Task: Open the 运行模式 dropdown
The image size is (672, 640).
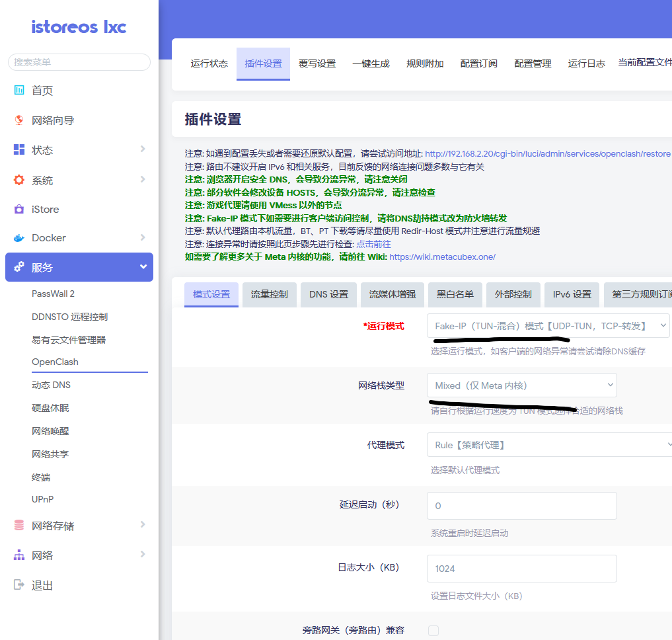Action: pos(548,326)
